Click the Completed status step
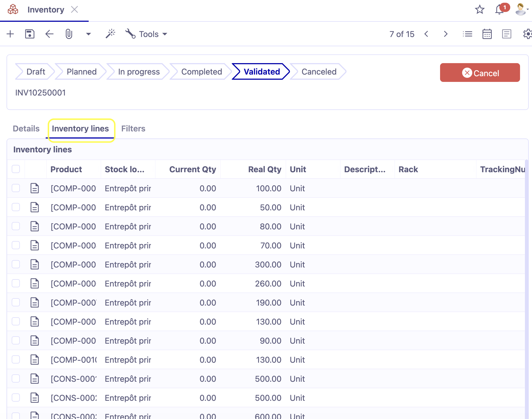The height and width of the screenshot is (419, 532). click(x=202, y=72)
